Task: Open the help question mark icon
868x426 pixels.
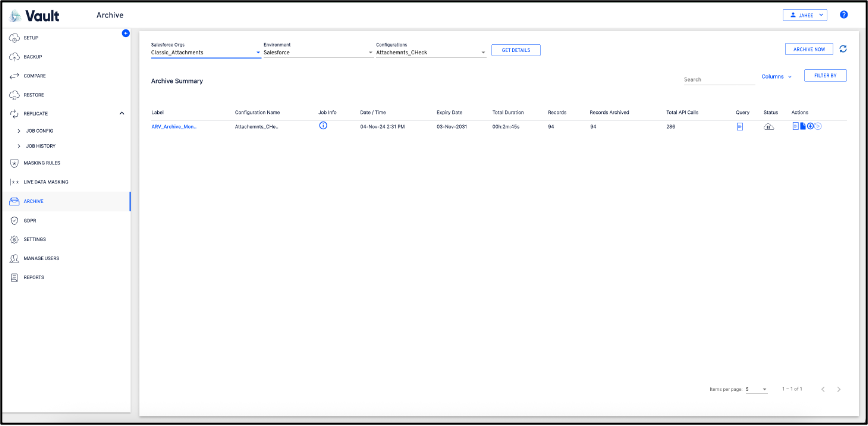Action: [x=844, y=15]
